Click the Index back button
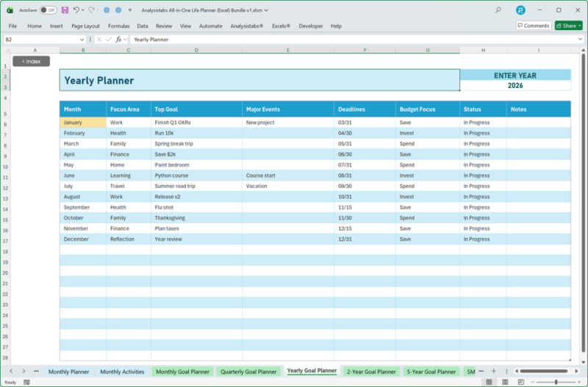The image size is (588, 387). (x=31, y=61)
